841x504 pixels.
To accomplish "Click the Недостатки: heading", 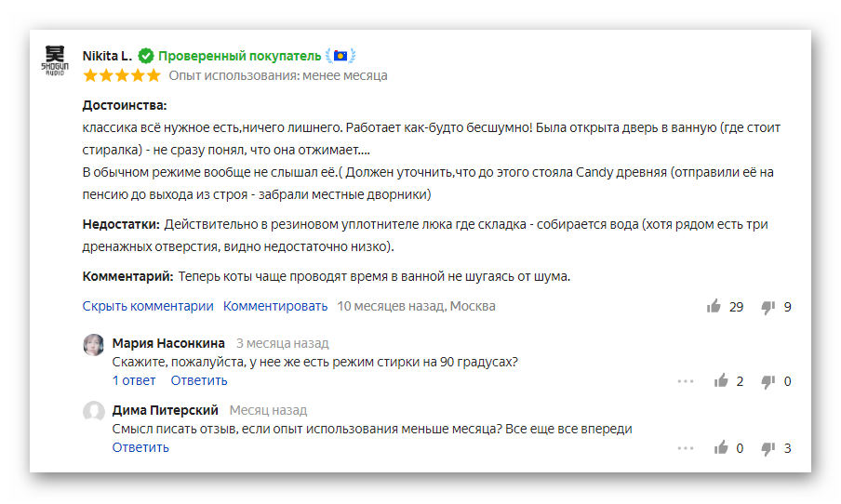I will (121, 225).
